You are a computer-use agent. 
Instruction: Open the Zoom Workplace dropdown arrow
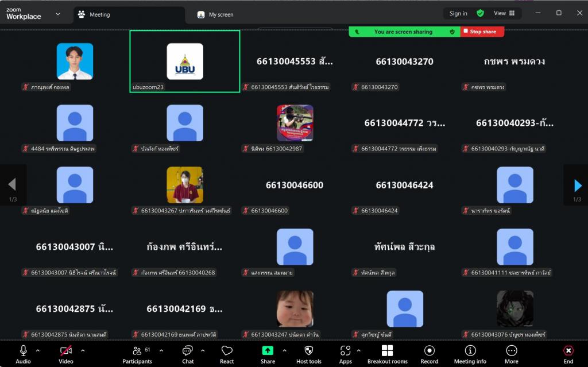click(x=58, y=14)
